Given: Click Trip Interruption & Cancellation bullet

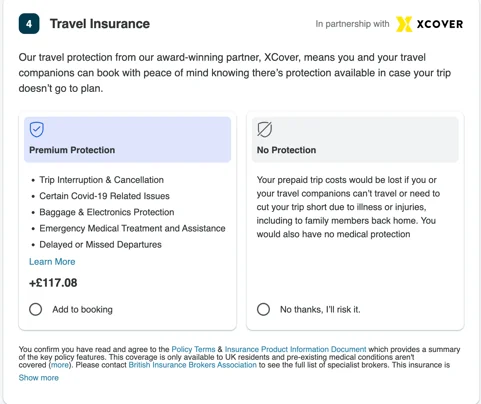Looking at the screenshot, I should tap(102, 180).
